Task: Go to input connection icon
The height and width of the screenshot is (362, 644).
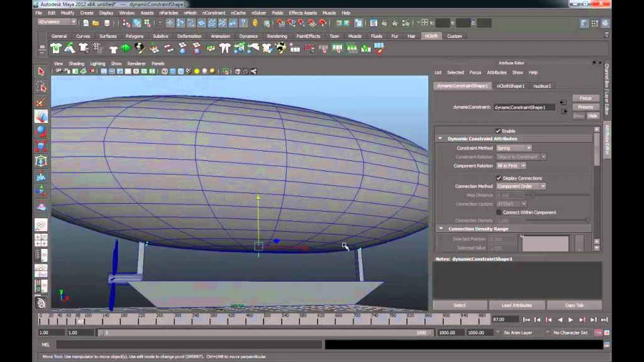Action: 563,102
